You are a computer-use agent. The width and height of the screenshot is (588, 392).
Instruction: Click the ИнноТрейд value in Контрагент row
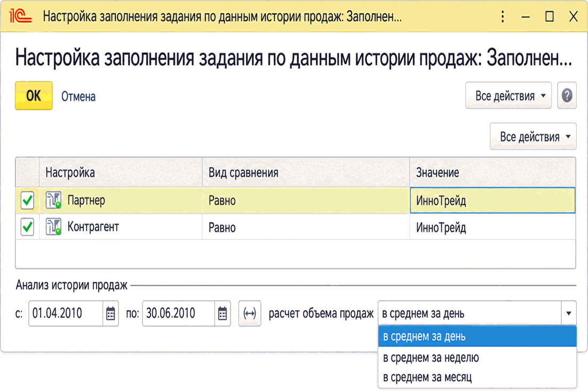[x=492, y=227]
